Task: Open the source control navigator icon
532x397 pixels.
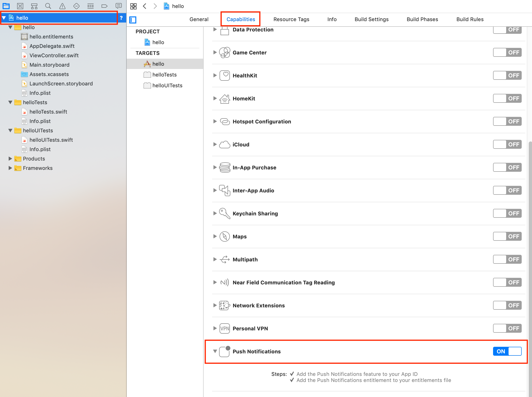Action: 20,6
